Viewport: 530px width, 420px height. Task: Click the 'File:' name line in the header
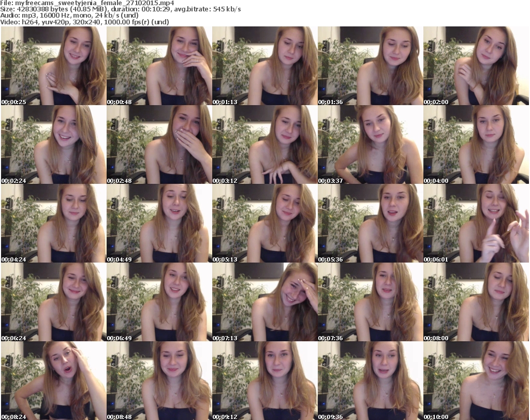point(87,3)
